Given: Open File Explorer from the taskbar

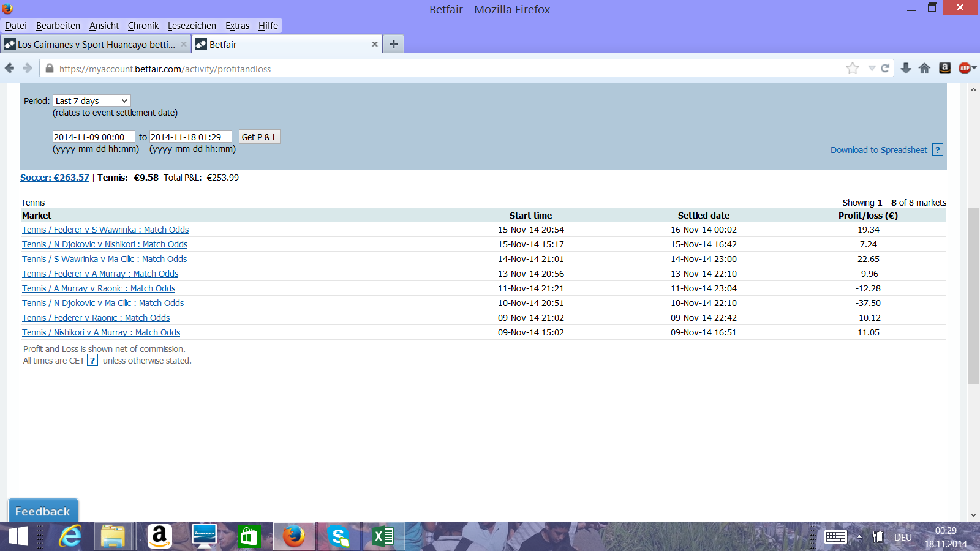Looking at the screenshot, I should (x=113, y=537).
